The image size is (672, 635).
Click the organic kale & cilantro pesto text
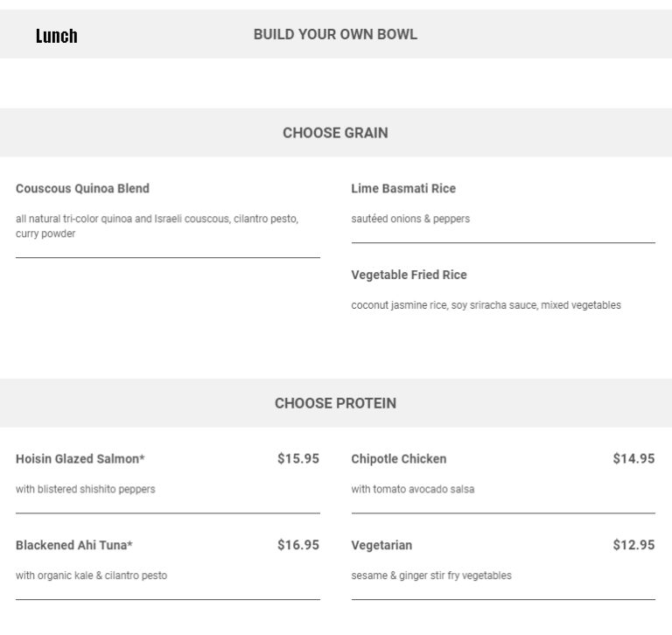click(x=91, y=576)
